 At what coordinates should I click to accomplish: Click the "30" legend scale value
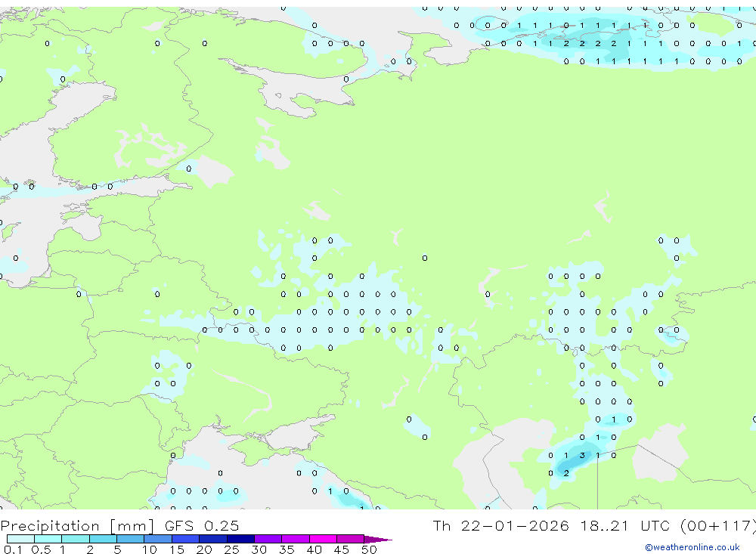coord(259,549)
